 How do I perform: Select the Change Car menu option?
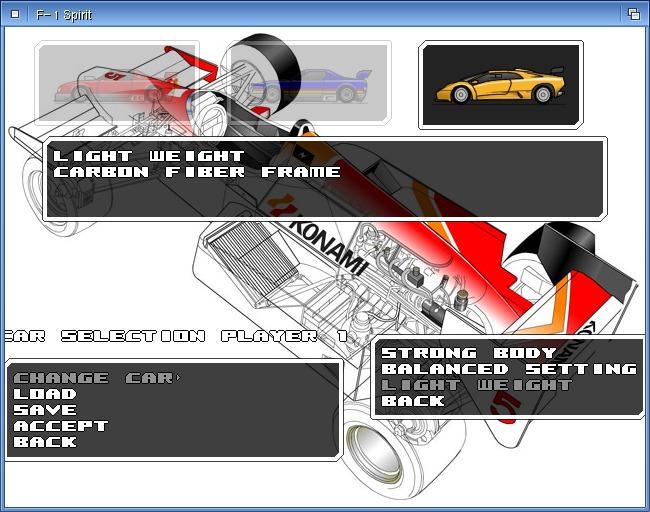(97, 378)
